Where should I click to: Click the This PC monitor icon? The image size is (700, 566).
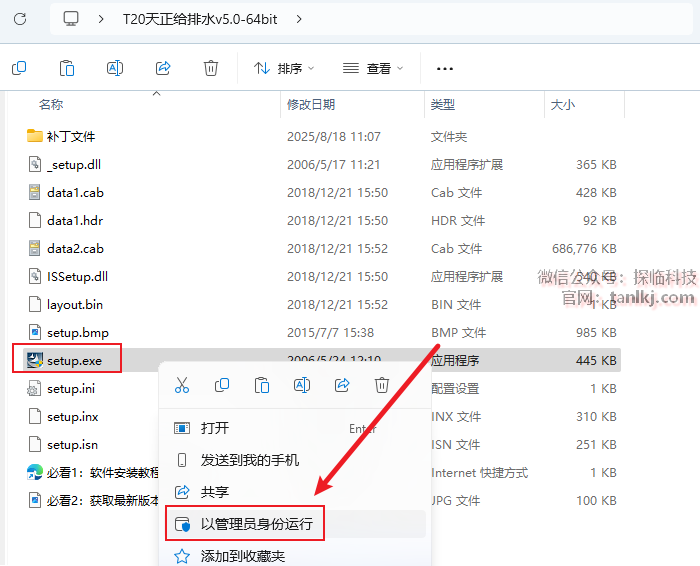71,19
